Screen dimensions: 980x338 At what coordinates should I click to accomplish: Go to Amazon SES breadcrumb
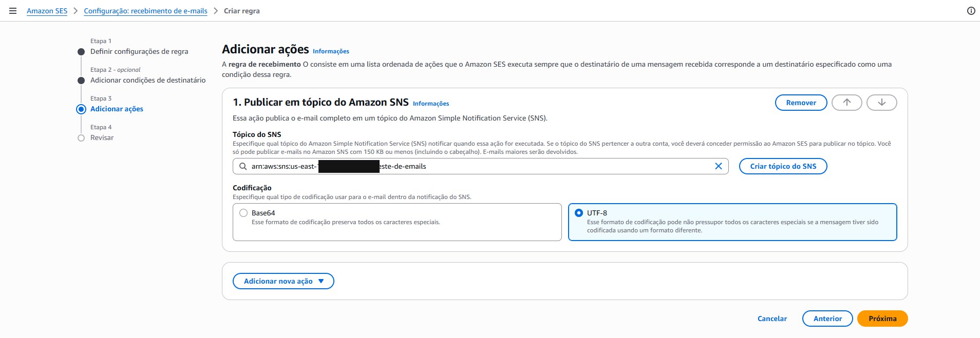click(47, 11)
